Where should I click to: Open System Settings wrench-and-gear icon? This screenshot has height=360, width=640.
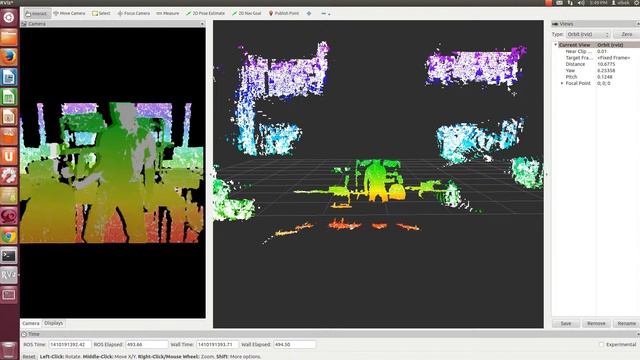click(9, 176)
